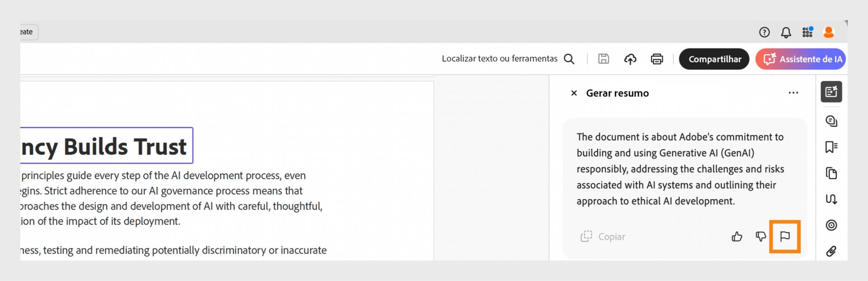This screenshot has height=281, width=868.
Task: Upload to cloud with the cloud icon
Action: (630, 59)
